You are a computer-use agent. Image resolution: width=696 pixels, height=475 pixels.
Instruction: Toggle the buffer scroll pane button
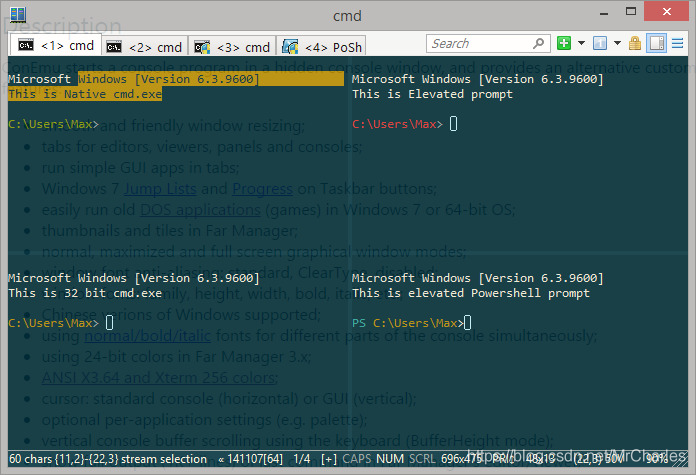[x=656, y=43]
